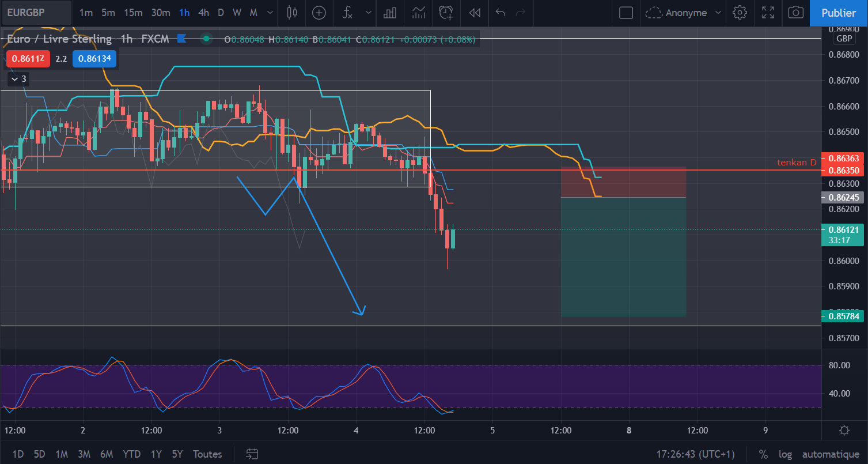Viewport: 868px width, 464px height.
Task: Open the EURGBP symbol search field
Action: 36,13
